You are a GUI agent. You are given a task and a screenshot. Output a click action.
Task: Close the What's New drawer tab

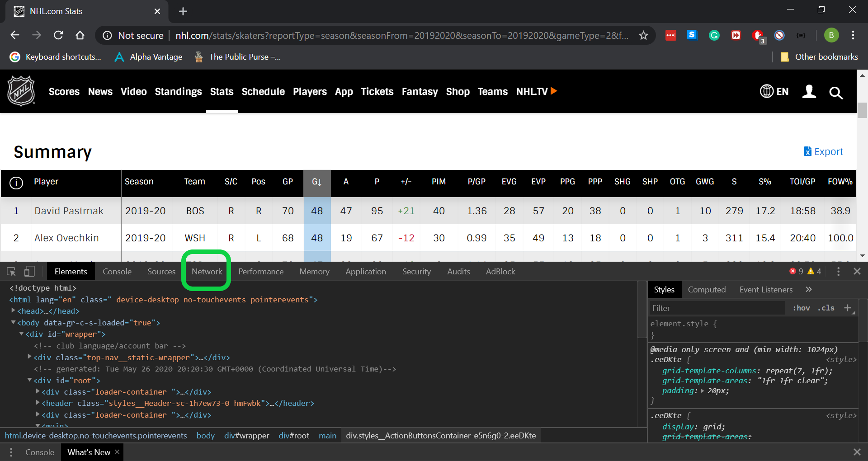click(x=117, y=452)
